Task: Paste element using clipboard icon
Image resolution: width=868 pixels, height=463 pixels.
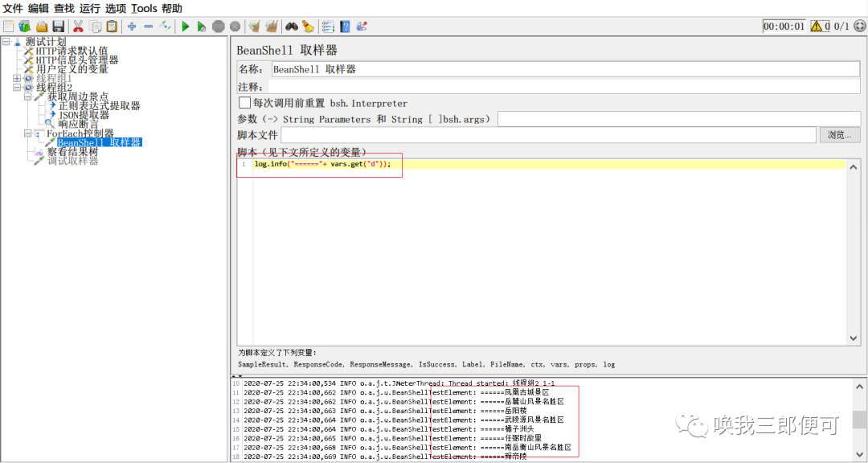Action: pos(112,26)
